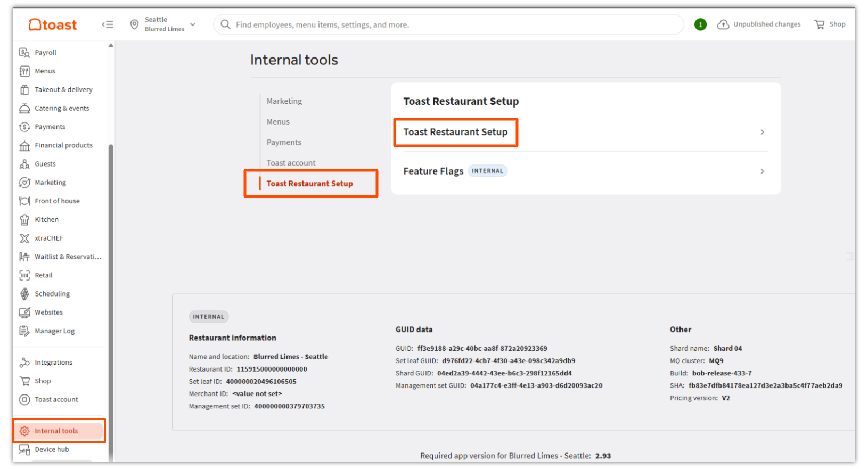Expand the Toast Restaurant Setup row chevron
Screen dimensions: 868x469
(762, 133)
